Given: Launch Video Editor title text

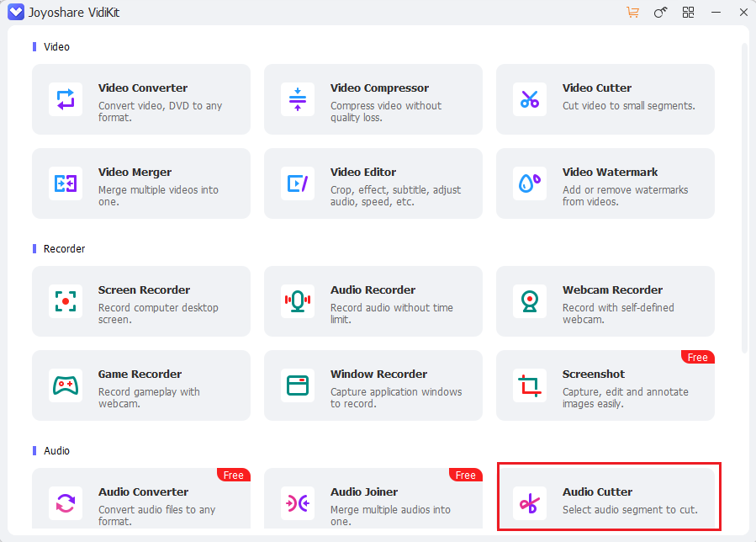Looking at the screenshot, I should (x=363, y=173).
